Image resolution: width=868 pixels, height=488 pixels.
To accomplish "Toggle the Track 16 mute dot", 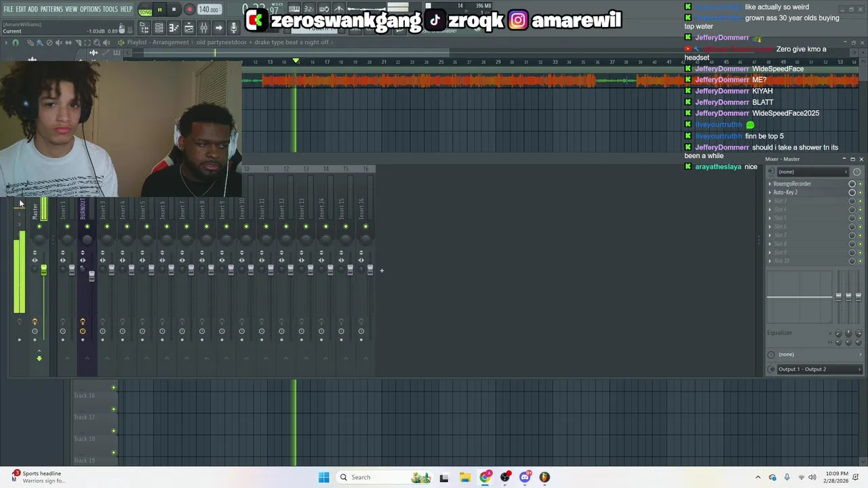I will (113, 388).
